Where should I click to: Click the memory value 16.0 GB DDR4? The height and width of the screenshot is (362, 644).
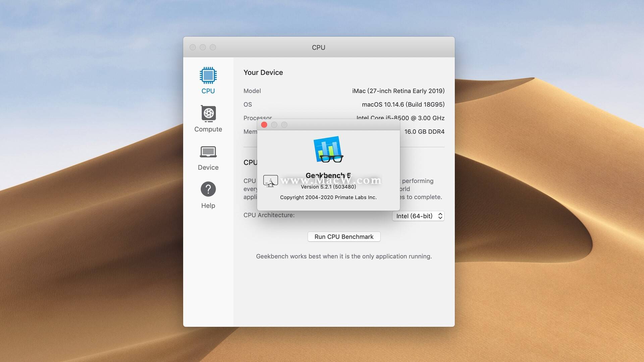pos(424,132)
